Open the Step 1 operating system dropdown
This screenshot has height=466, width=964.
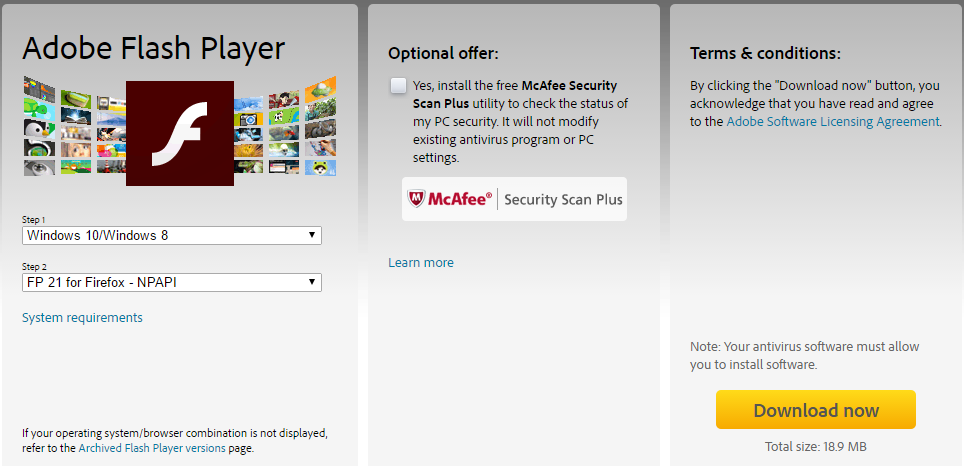coord(172,236)
